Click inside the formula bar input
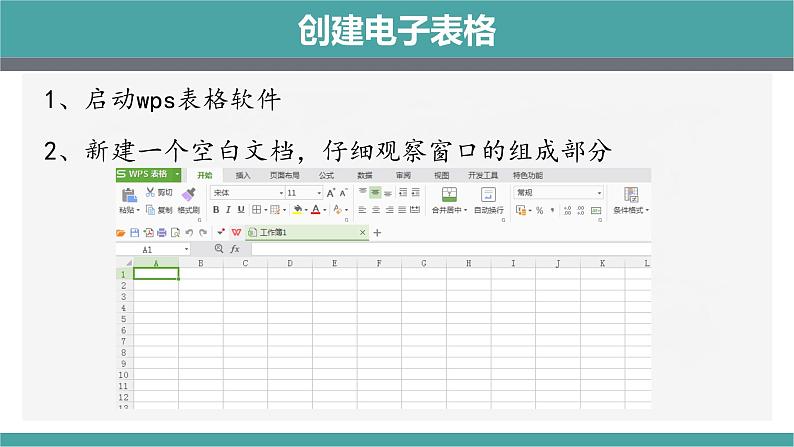794x447 pixels. (451, 249)
